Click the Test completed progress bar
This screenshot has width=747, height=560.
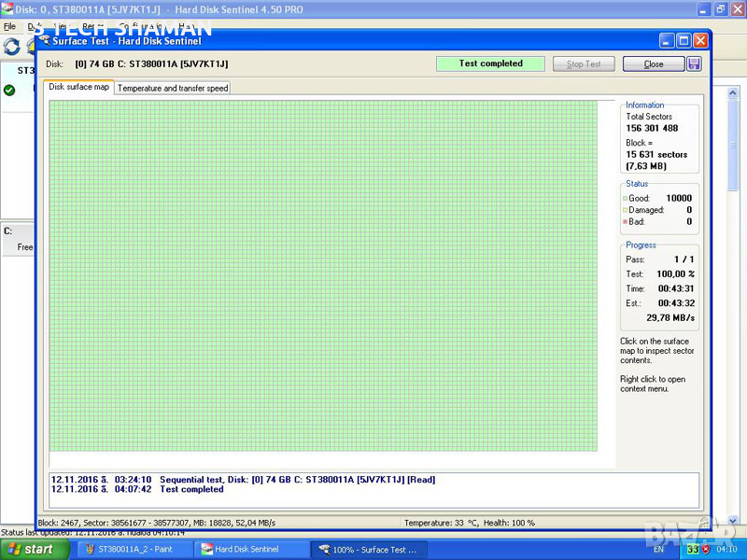tap(490, 63)
